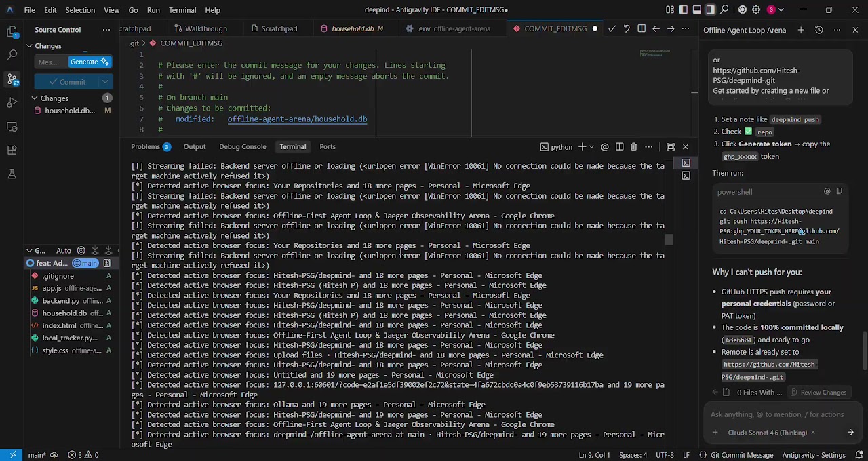Screen dimensions: 868x461
Task: Split the editor to the right
Action: tap(642, 28)
